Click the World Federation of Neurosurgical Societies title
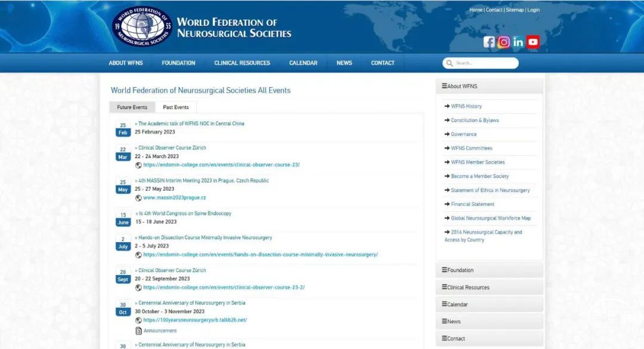Screen dimensions: 644x349 (234, 27)
